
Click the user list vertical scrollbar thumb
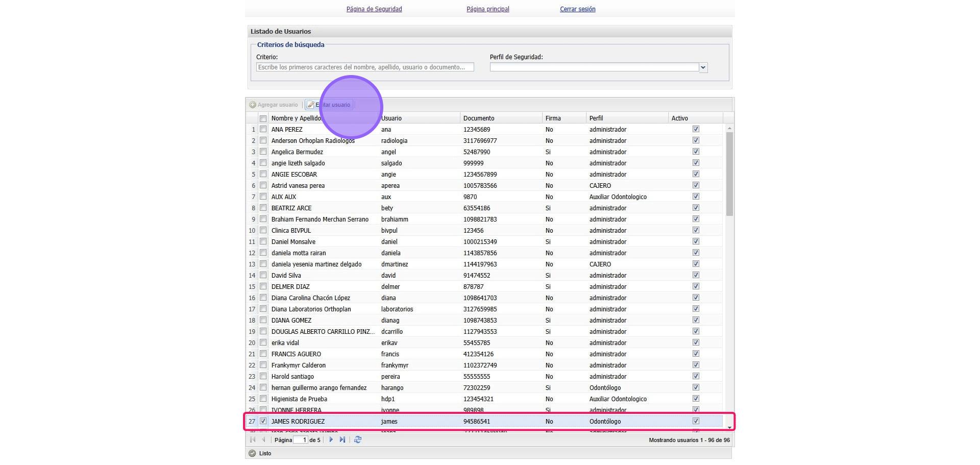729,174
